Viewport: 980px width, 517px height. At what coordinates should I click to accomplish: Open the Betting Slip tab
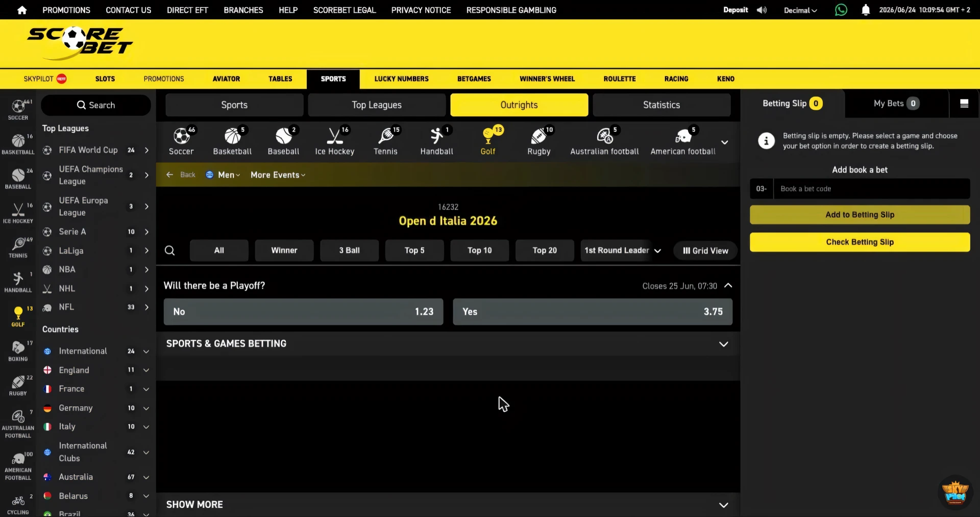792,104
